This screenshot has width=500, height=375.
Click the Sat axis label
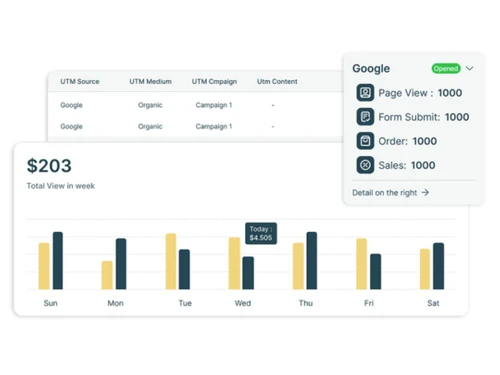(x=433, y=303)
